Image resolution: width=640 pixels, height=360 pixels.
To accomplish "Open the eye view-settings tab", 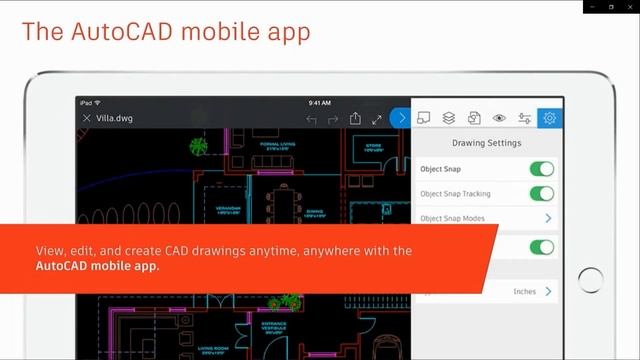I will [x=499, y=118].
